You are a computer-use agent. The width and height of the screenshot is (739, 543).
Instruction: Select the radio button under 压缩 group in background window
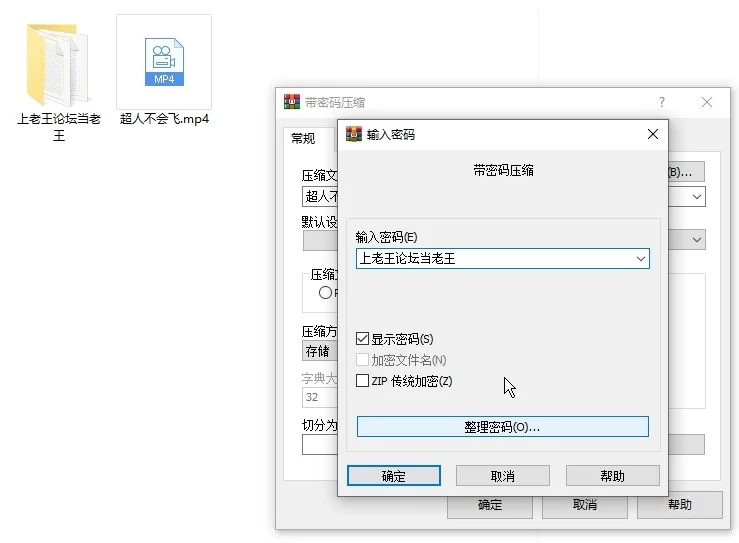[325, 293]
